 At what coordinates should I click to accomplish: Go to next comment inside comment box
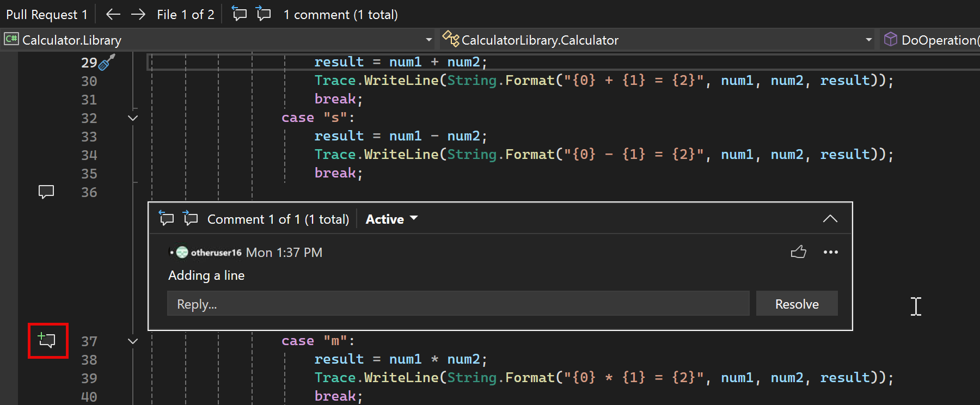(x=191, y=219)
